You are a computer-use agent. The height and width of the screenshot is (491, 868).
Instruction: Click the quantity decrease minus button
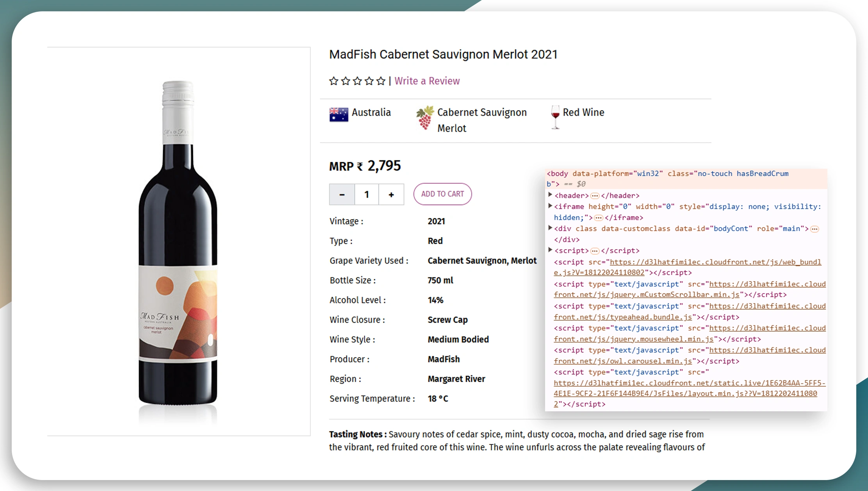pos(342,194)
